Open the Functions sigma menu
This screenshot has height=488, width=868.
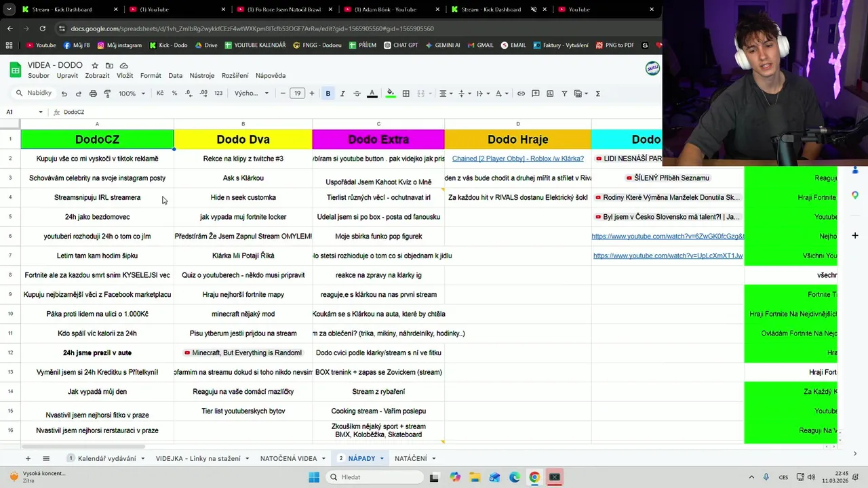click(597, 94)
